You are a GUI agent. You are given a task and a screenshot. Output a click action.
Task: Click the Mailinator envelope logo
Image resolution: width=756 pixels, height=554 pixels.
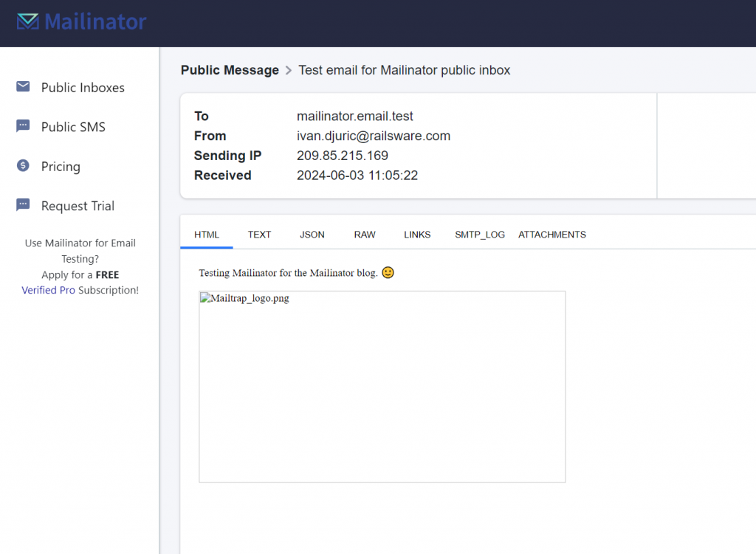tap(27, 21)
